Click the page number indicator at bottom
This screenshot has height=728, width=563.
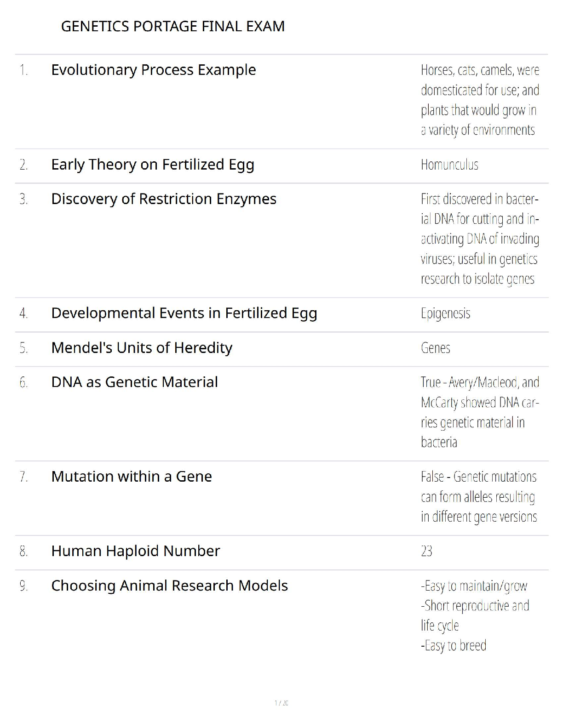pos(281,703)
